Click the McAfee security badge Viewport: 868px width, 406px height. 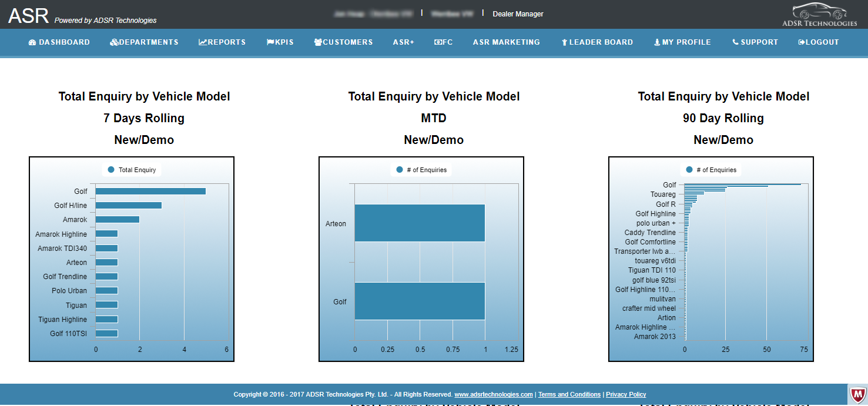[x=858, y=394]
